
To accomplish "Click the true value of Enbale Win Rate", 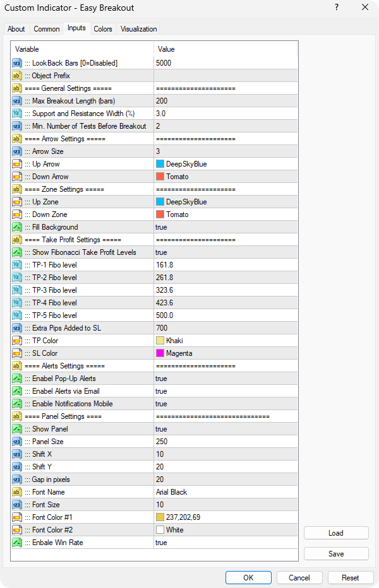I will point(161,543).
